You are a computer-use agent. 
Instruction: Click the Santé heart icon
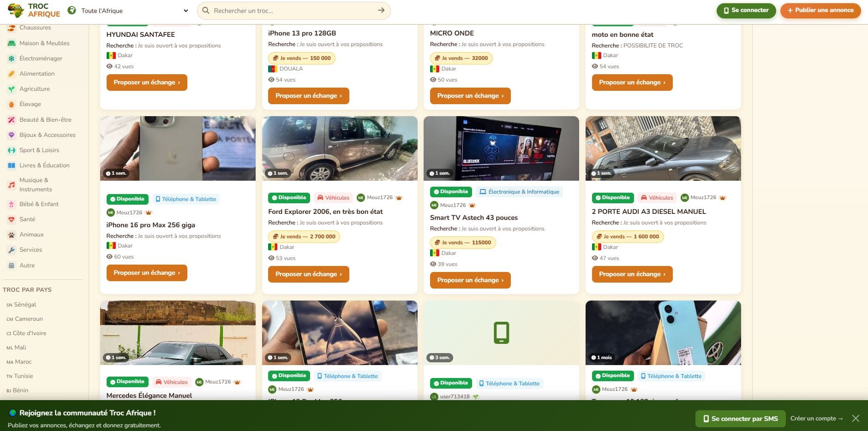tap(12, 219)
